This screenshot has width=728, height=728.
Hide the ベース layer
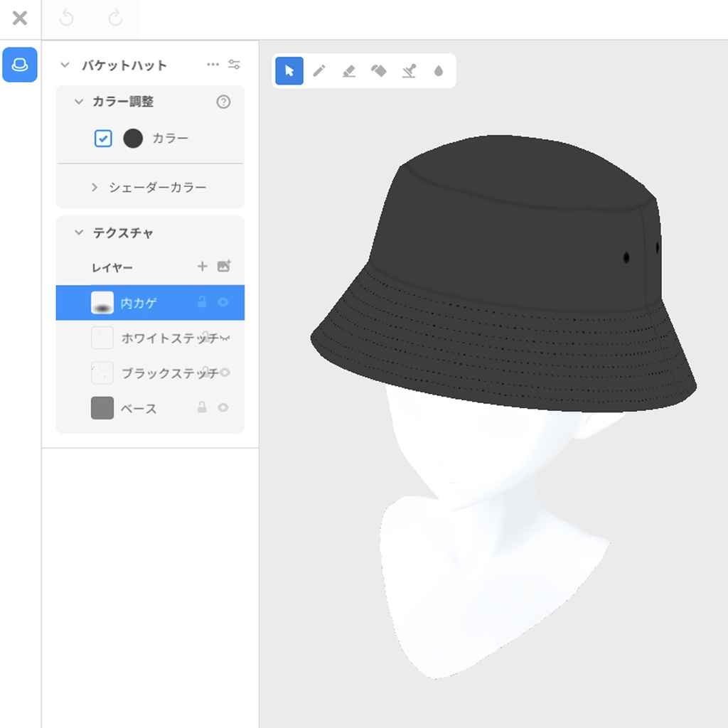click(x=223, y=407)
